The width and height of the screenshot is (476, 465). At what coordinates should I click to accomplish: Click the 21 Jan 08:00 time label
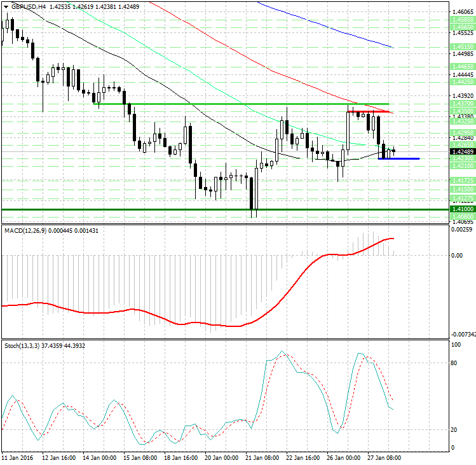click(x=262, y=458)
